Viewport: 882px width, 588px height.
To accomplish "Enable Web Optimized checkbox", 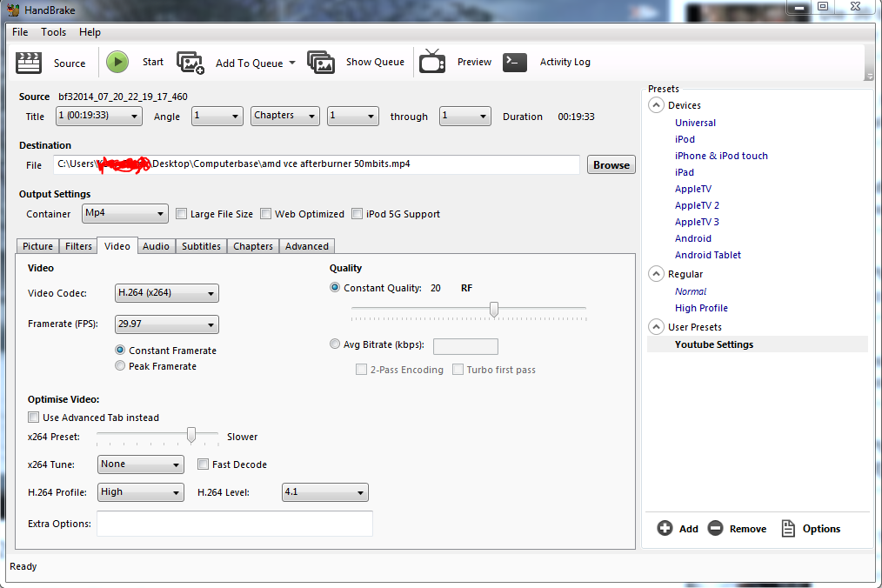I will click(x=265, y=214).
